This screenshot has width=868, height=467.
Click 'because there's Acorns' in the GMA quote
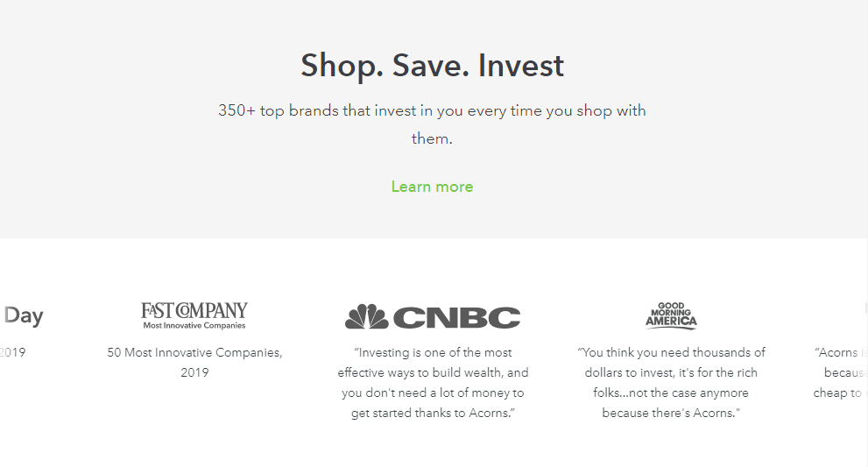[671, 414]
